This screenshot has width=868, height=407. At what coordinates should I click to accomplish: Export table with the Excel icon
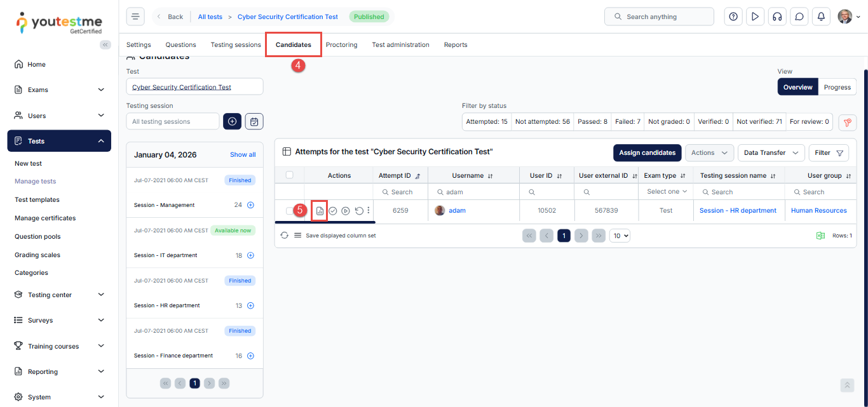820,236
